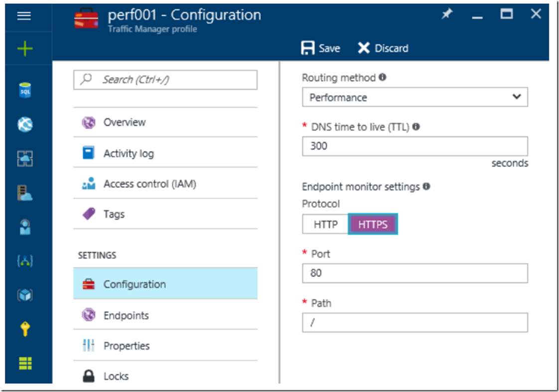
Task: Open the person badge sidebar icon
Action: pos(25,227)
